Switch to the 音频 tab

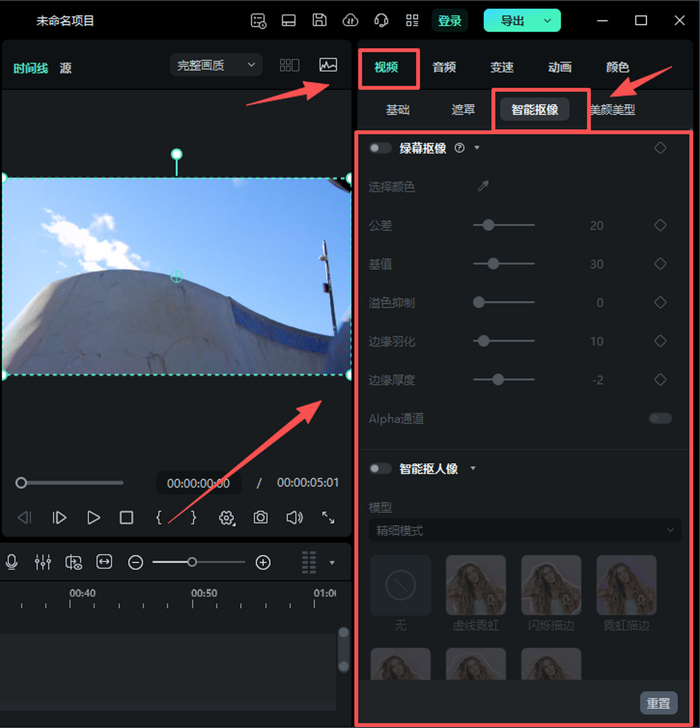pyautogui.click(x=443, y=67)
